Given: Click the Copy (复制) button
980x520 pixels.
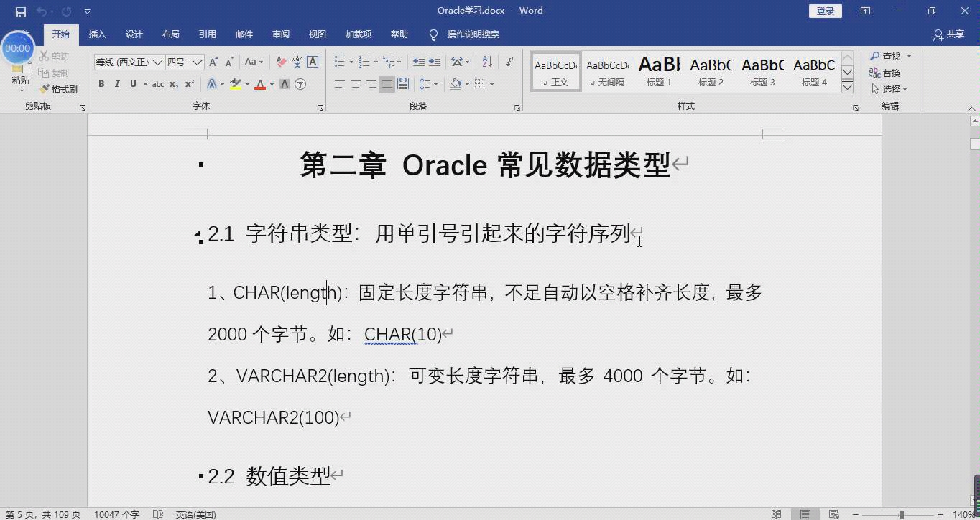Looking at the screenshot, I should tap(54, 73).
